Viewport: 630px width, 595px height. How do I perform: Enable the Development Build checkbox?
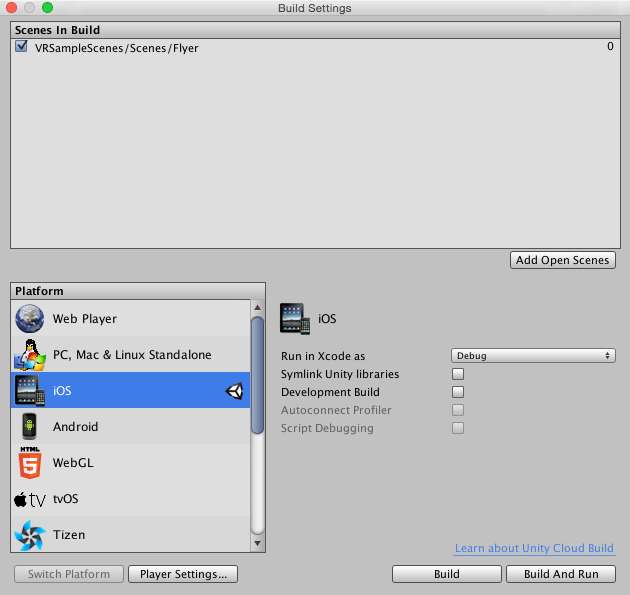point(458,392)
